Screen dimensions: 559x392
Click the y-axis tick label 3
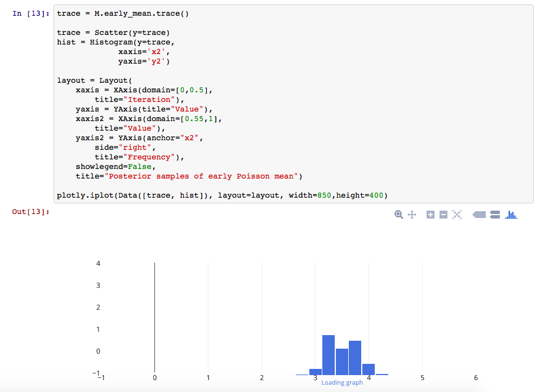[x=99, y=286]
